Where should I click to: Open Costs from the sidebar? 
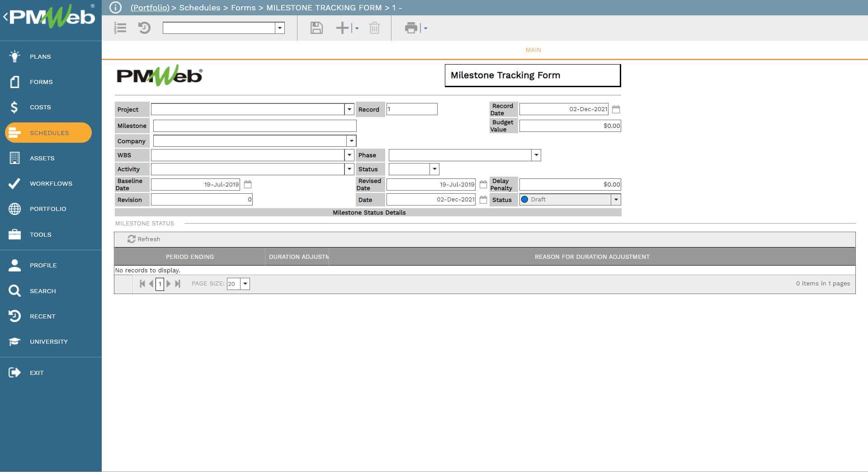(x=40, y=107)
